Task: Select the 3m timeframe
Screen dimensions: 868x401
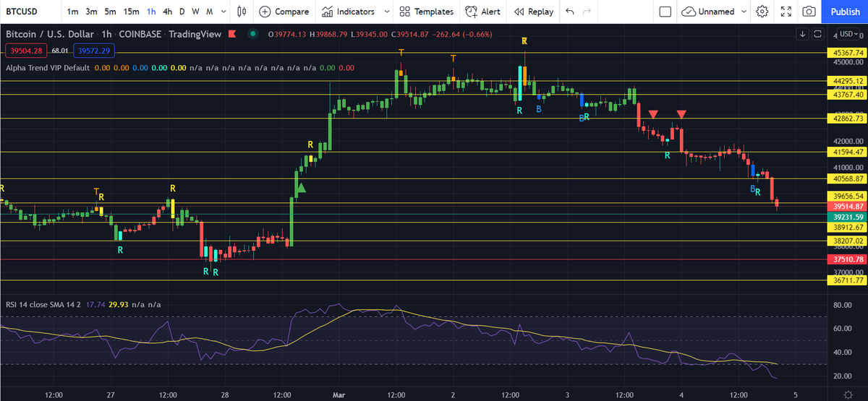Action: [91, 12]
